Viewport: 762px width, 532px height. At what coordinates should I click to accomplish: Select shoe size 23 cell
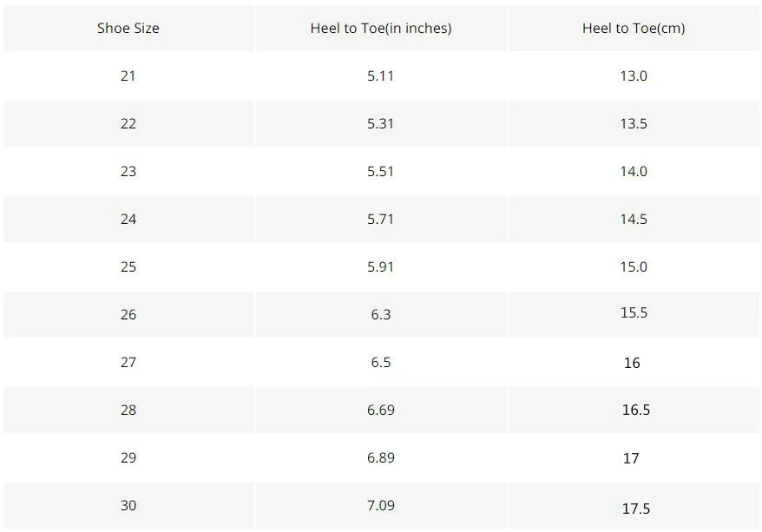[128, 171]
